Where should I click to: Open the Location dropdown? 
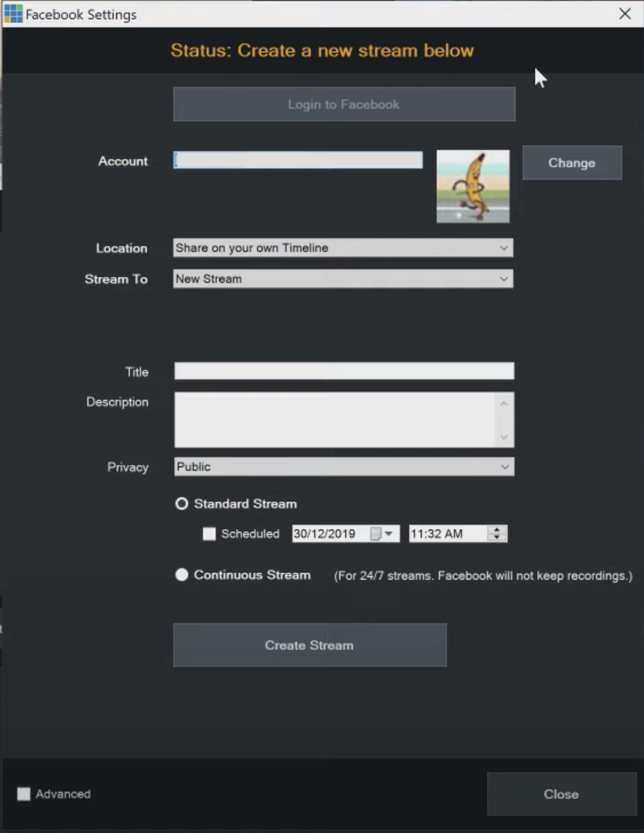(x=343, y=248)
